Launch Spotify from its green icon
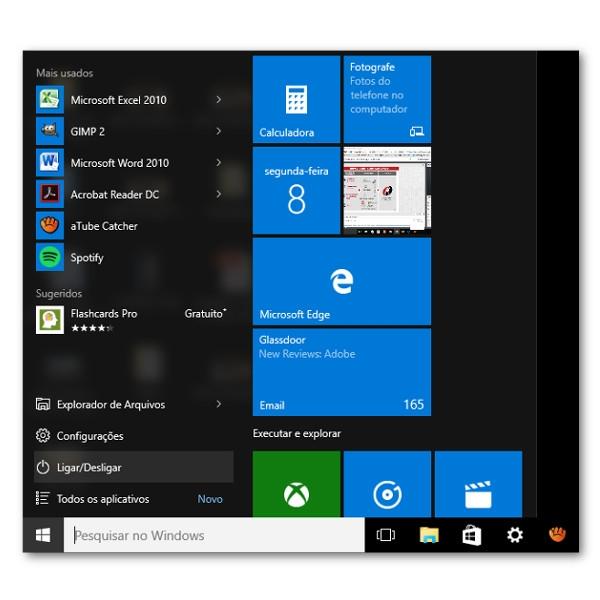 pos(50,257)
